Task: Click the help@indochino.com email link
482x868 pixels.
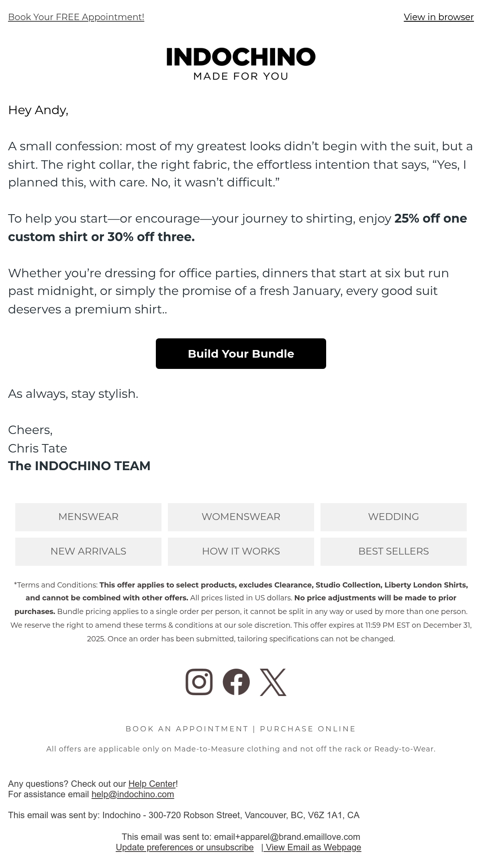Action: (x=133, y=794)
